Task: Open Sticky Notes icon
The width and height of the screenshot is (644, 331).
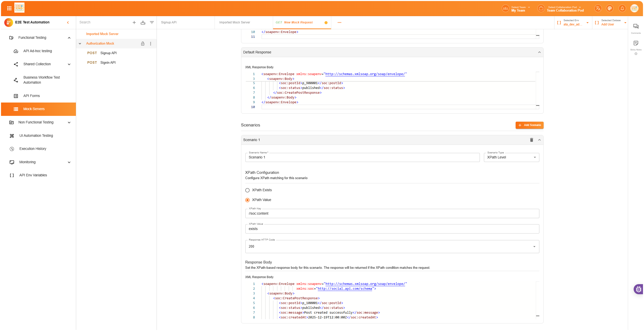Action: point(636,43)
